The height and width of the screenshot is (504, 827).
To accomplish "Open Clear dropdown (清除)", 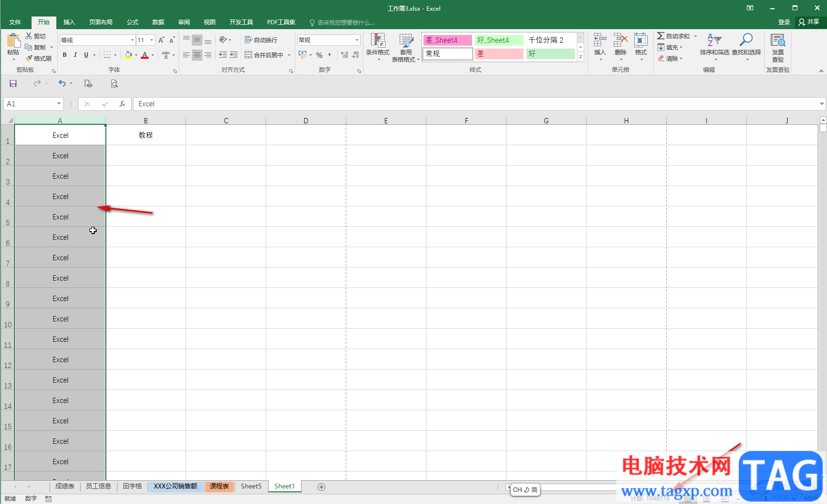I will pos(671,59).
